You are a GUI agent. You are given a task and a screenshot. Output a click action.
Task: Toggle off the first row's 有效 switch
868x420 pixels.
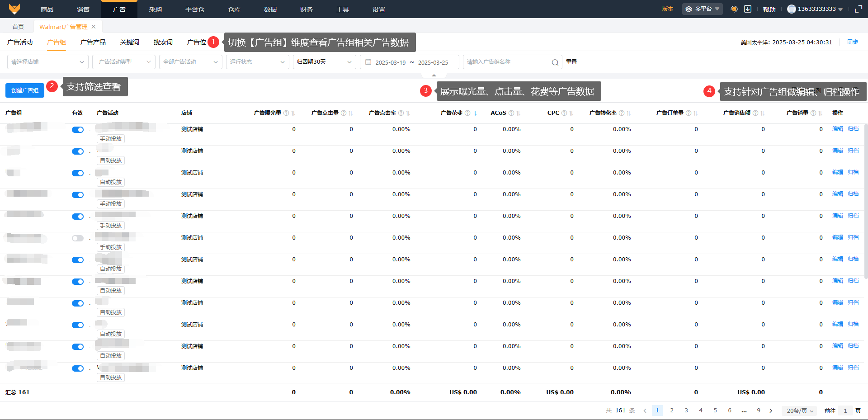point(78,130)
